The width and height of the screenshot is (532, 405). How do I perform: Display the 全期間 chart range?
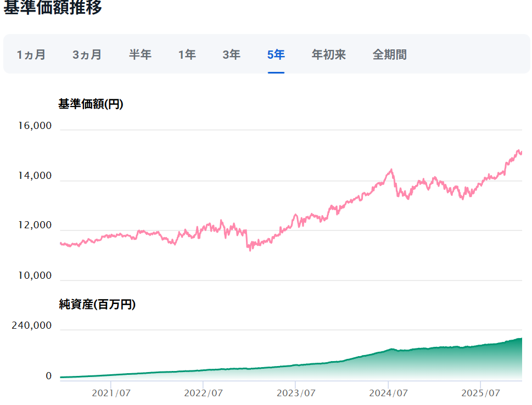(x=389, y=55)
